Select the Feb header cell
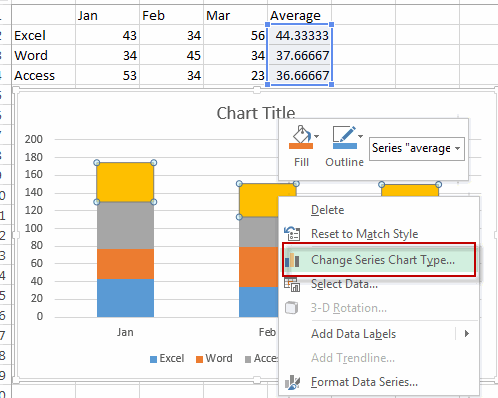The height and width of the screenshot is (398, 498). click(x=172, y=16)
